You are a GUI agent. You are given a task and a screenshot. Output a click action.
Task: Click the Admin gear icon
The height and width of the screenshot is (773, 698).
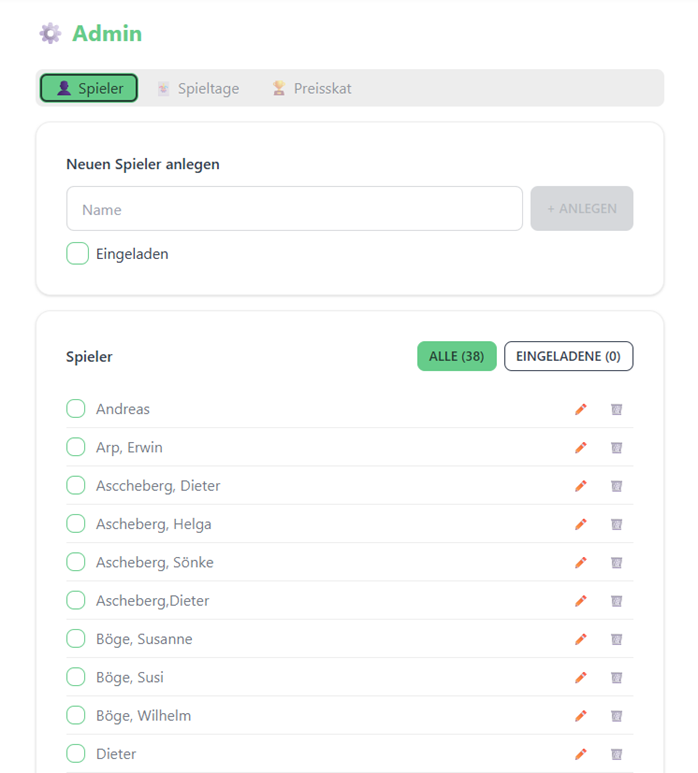[50, 34]
